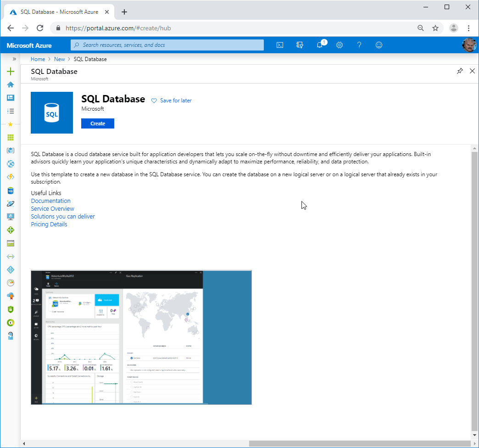Click Save for later heart link
Image resolution: width=479 pixels, height=448 pixels.
click(x=172, y=101)
